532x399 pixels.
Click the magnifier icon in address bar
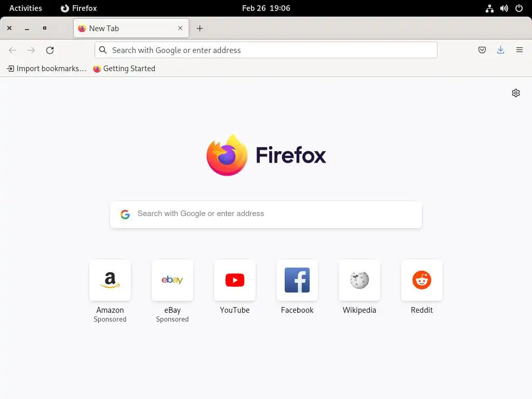[x=103, y=50]
